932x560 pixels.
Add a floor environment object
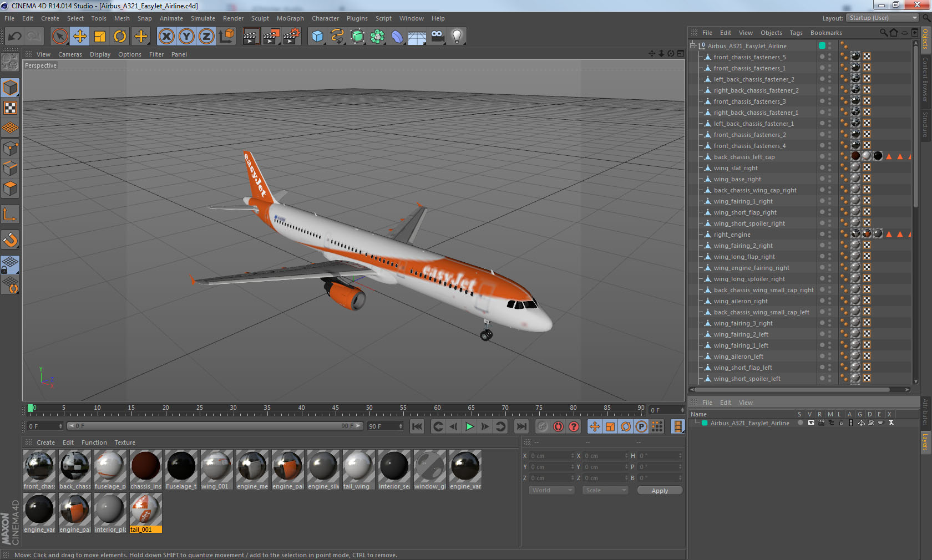(417, 37)
